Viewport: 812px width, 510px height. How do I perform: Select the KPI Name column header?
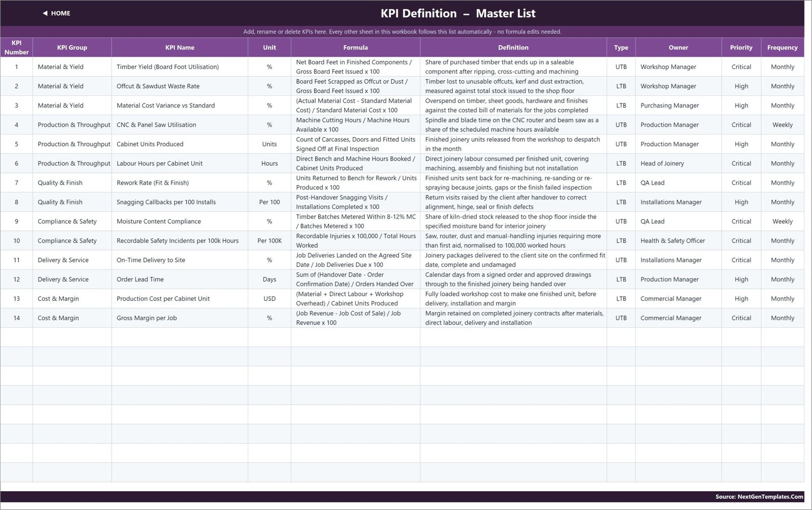tap(180, 47)
